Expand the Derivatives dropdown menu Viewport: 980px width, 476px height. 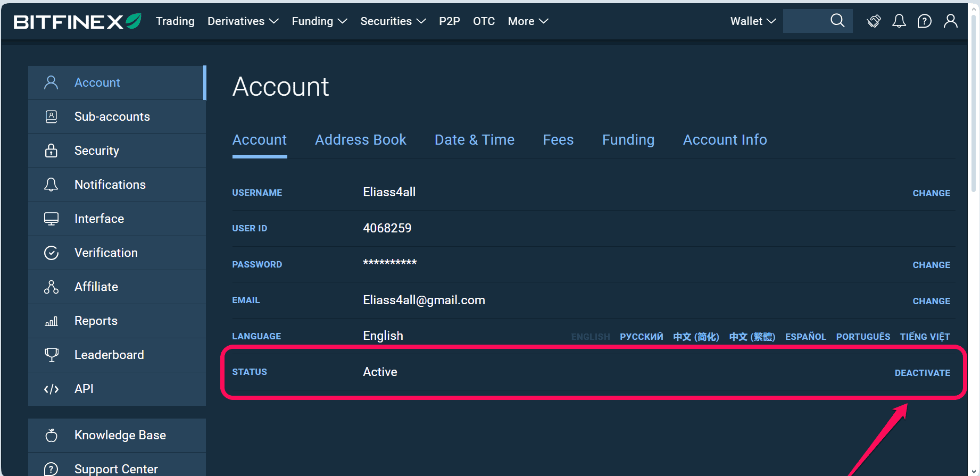click(243, 21)
